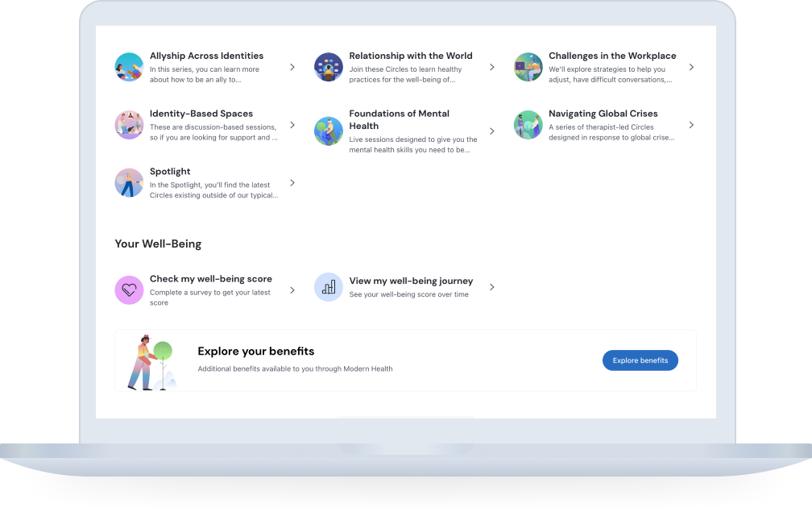Click the person watering tree illustration

[x=151, y=362]
